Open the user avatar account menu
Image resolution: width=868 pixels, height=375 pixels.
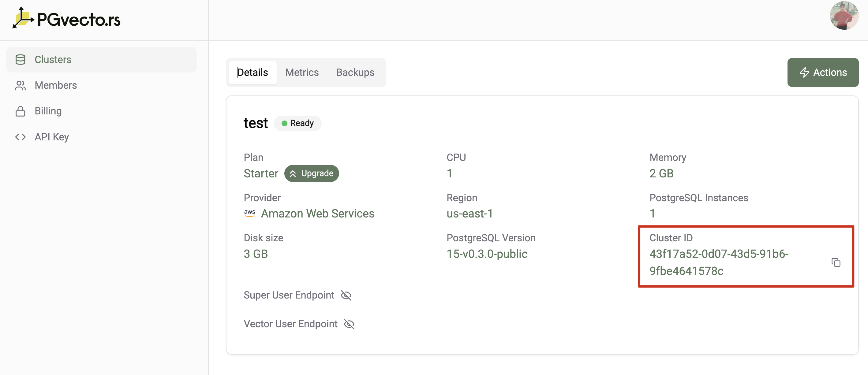click(844, 16)
